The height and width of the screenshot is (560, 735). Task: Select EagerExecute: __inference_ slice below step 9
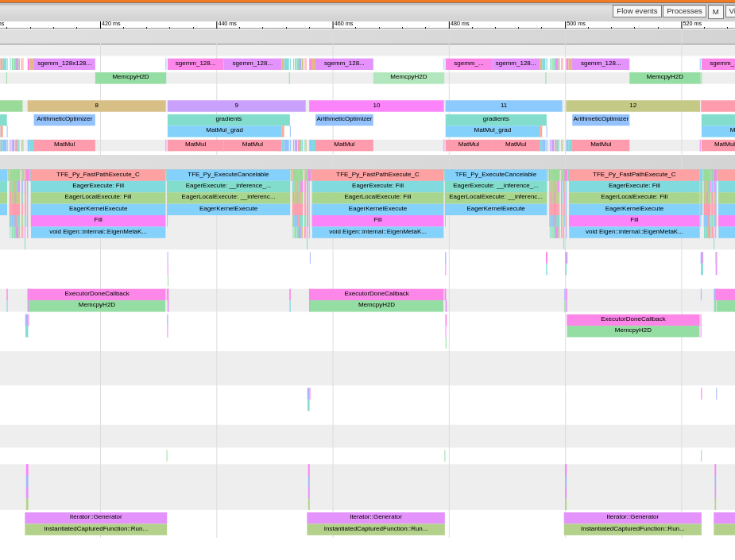pyautogui.click(x=228, y=186)
